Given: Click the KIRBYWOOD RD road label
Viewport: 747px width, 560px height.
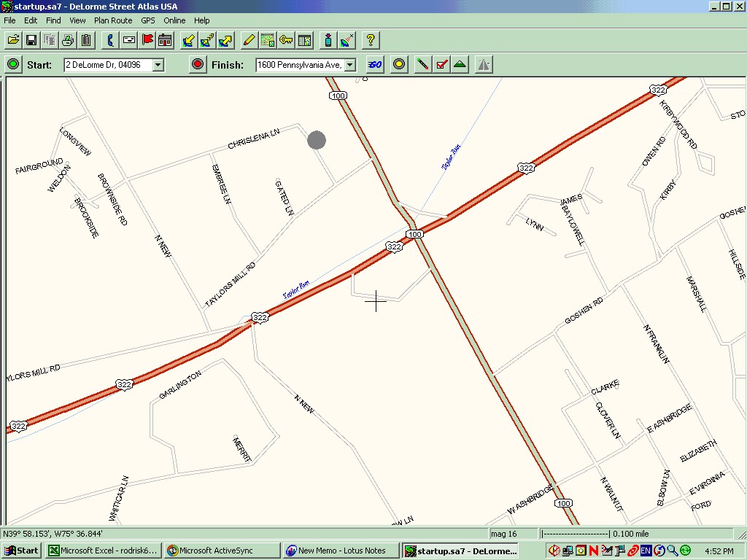Looking at the screenshot, I should [x=678, y=125].
